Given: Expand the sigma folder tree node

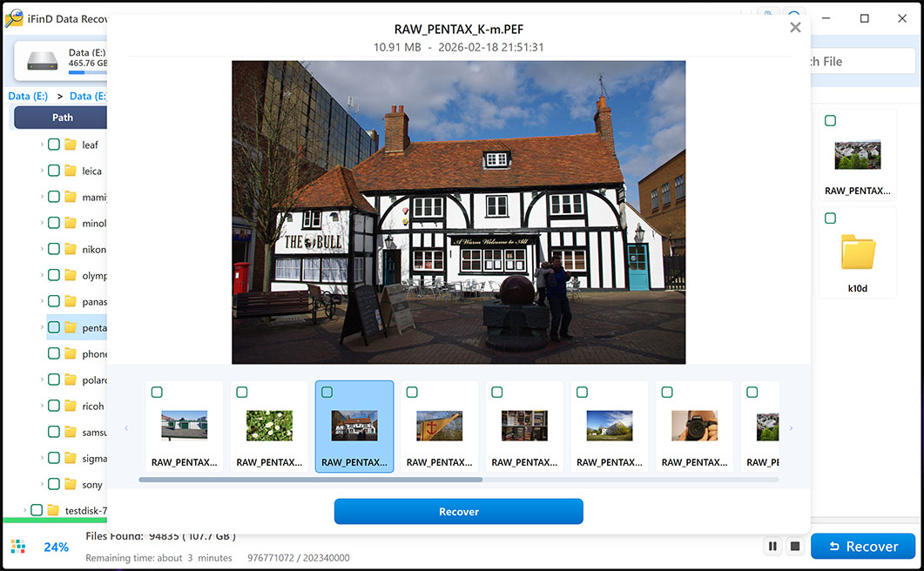Looking at the screenshot, I should tap(42, 458).
